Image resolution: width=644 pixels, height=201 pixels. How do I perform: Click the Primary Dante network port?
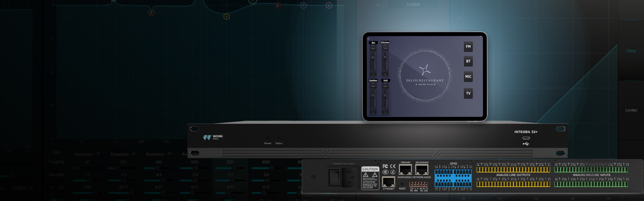pyautogui.click(x=405, y=170)
